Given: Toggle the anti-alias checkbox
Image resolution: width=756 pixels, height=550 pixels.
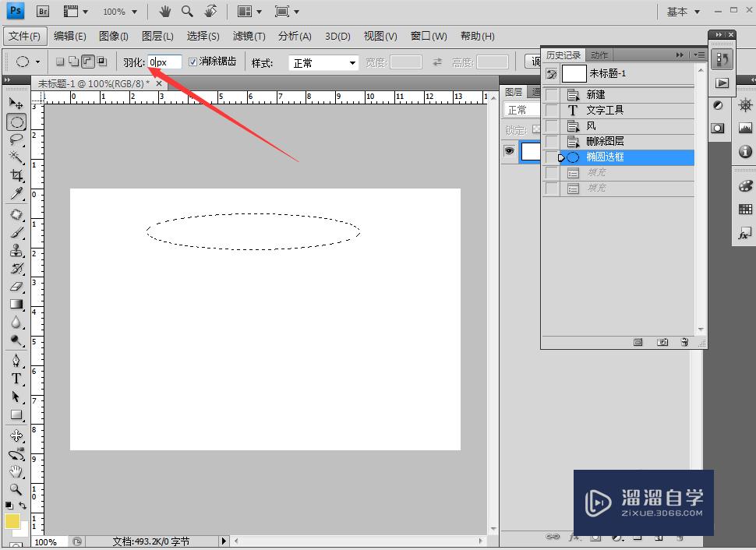Looking at the screenshot, I should coord(193,62).
